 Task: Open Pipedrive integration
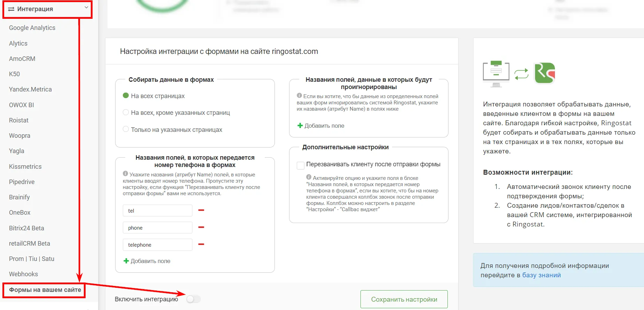[22, 182]
